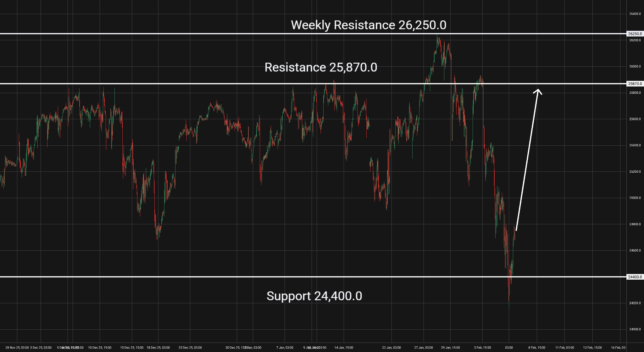Click the 25000.0 price axis label
Screen dimensions: 644x352
tap(635, 198)
